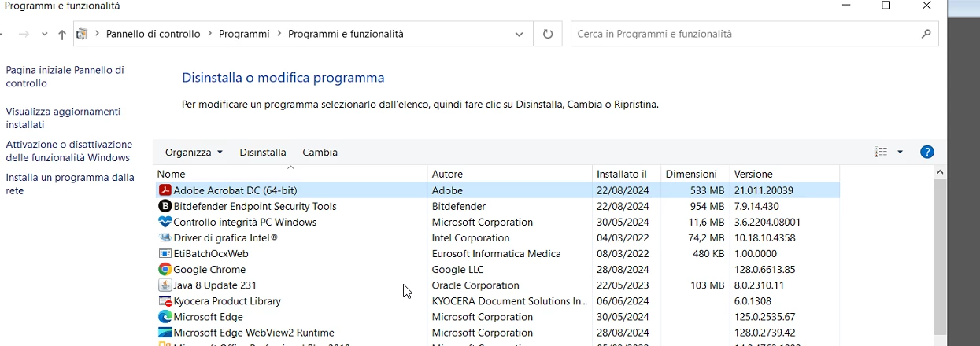Click the search magnifier icon
980x346 pixels.
[926, 34]
